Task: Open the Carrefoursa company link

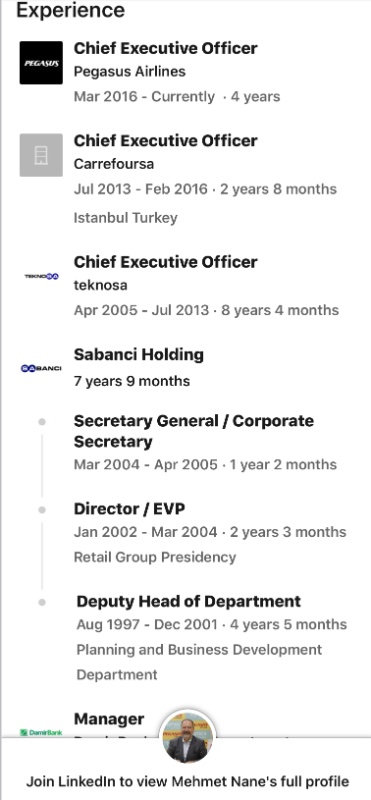Action: coord(114,164)
